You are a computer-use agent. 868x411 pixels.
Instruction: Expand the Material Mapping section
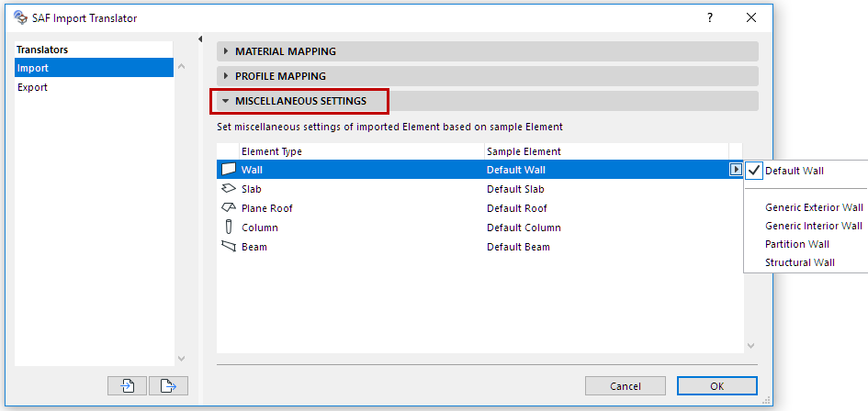(286, 51)
